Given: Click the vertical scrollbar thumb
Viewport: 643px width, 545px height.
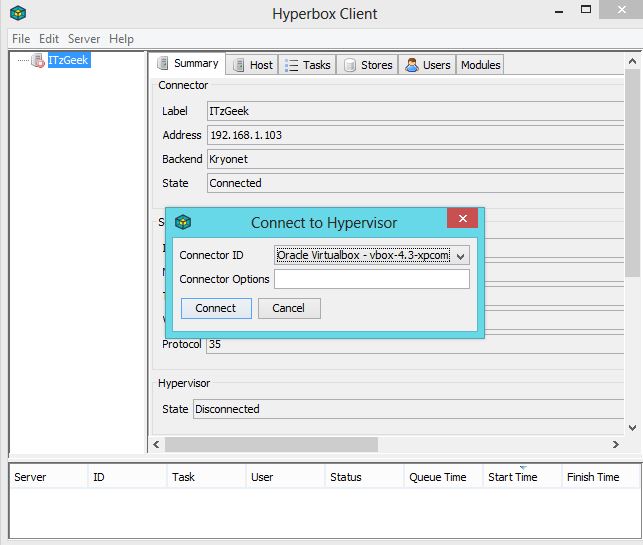Looking at the screenshot, I should 632,174.
